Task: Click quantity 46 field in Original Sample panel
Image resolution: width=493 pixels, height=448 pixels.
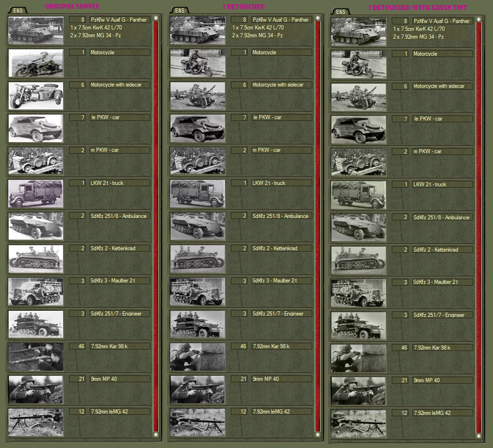Action: (77, 346)
